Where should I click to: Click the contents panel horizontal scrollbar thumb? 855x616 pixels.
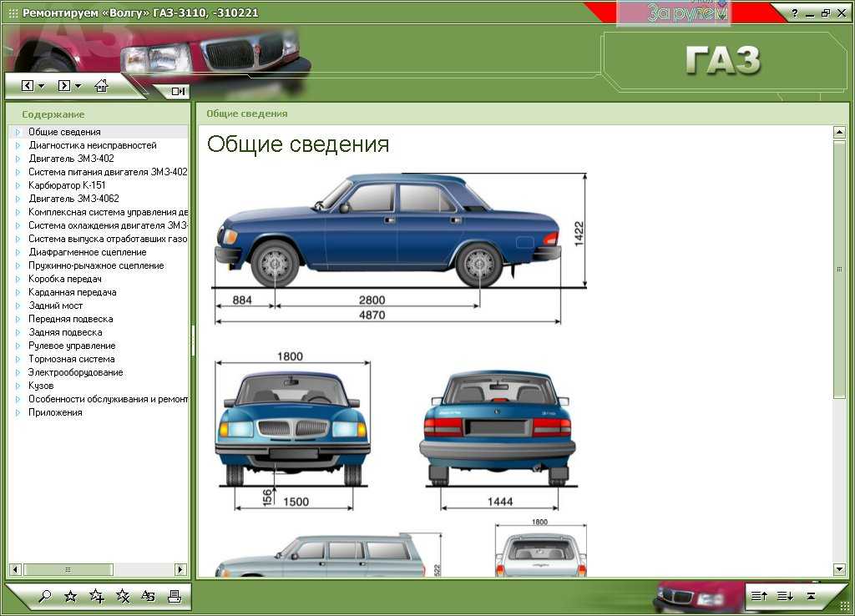coord(68,569)
